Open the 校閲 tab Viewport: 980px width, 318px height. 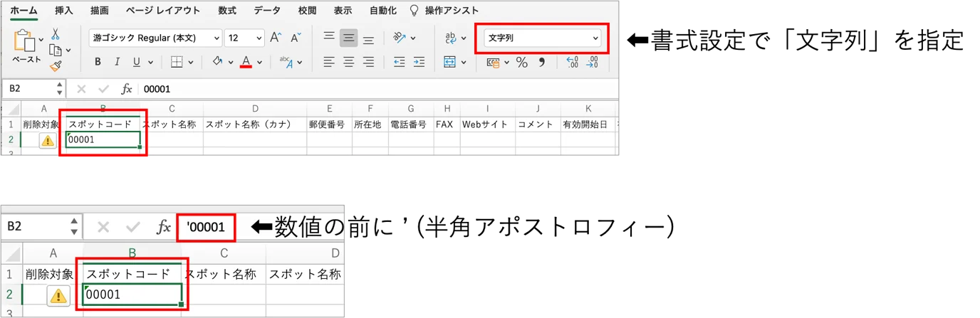point(307,11)
